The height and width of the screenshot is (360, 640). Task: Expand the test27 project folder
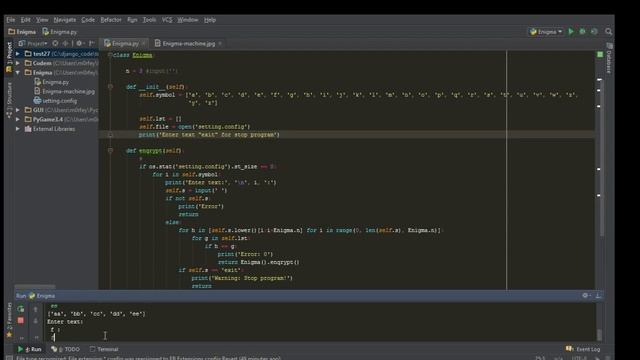(18, 54)
